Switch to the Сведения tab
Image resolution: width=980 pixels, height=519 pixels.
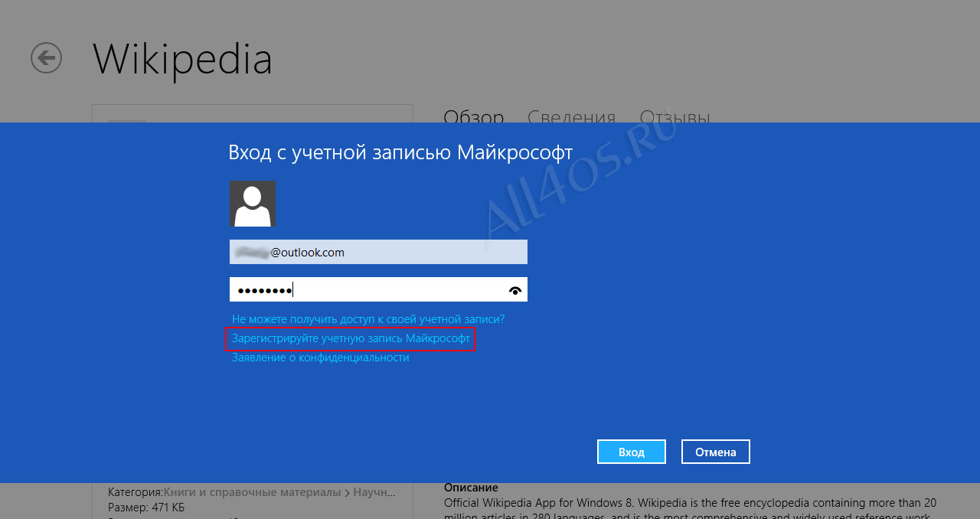click(572, 116)
